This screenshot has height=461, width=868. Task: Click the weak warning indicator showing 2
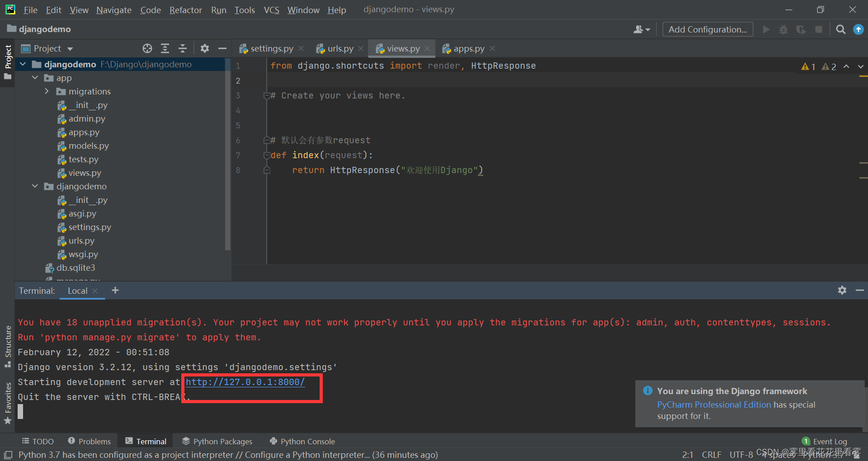point(829,66)
